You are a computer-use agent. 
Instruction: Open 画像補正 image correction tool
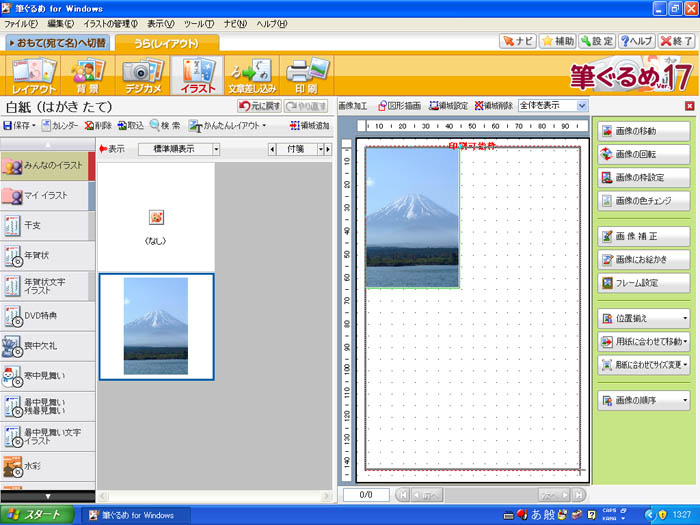pos(644,237)
